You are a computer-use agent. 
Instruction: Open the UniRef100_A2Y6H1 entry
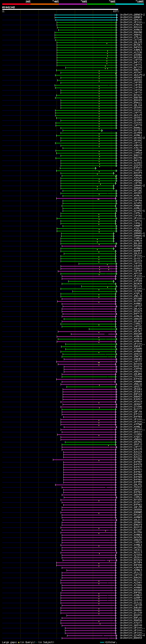(131, 585)
